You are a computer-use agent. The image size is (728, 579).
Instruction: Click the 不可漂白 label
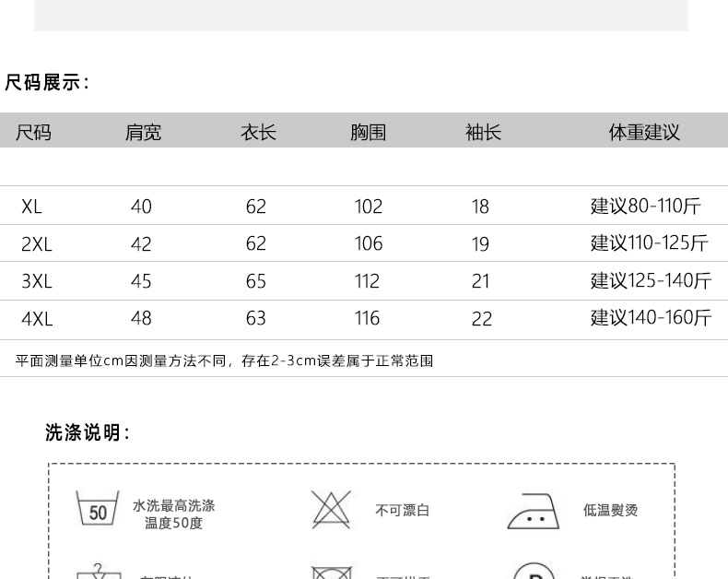[402, 511]
